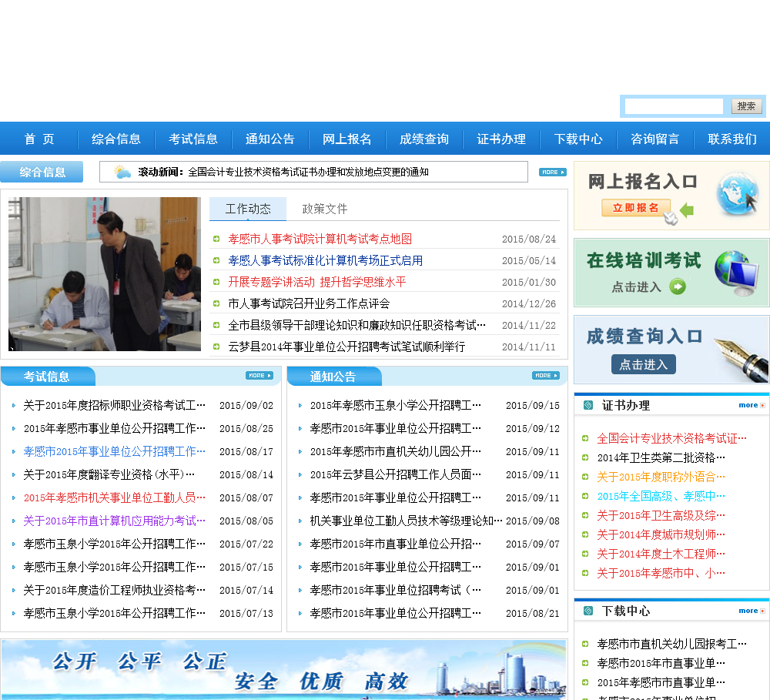Click the 点击进入 button under 成绩查询入口
770x700 pixels.
(x=643, y=364)
